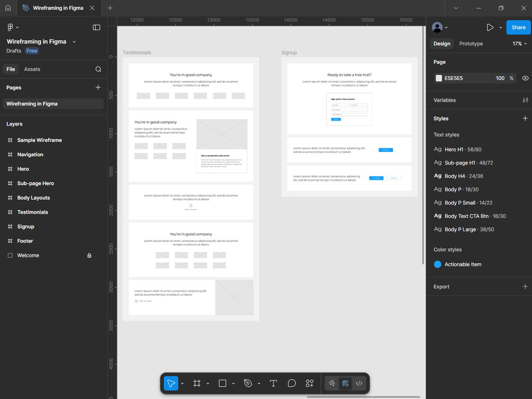Open the Actions components tool
This screenshot has height=399, width=532.
click(310, 383)
